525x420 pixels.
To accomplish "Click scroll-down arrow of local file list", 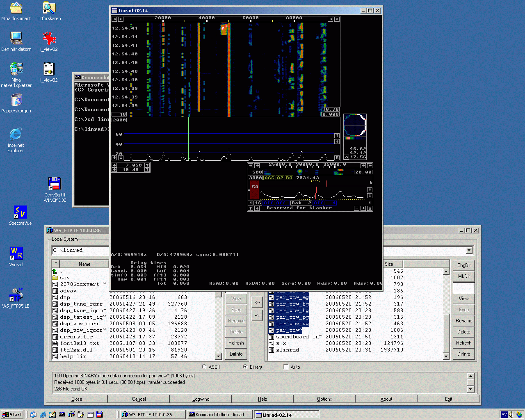I will (219, 356).
